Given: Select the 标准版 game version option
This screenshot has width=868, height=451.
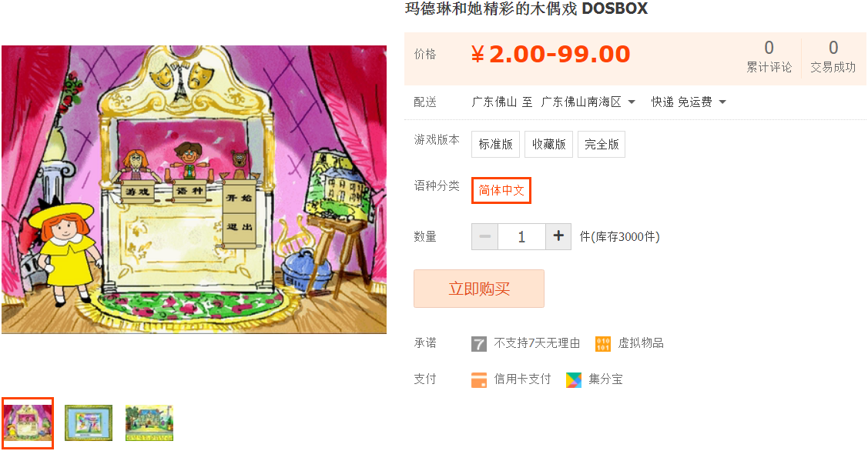Looking at the screenshot, I should pos(495,145).
